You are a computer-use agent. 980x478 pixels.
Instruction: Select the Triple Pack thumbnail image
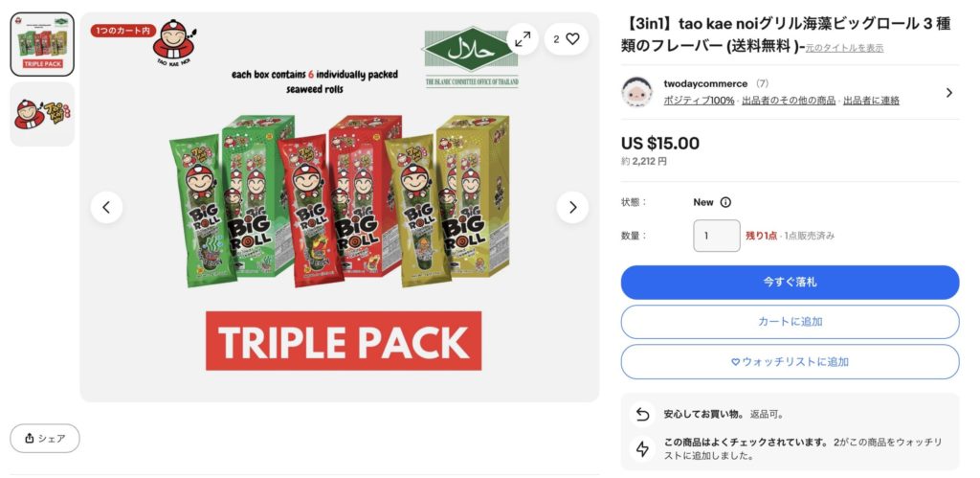[42, 44]
